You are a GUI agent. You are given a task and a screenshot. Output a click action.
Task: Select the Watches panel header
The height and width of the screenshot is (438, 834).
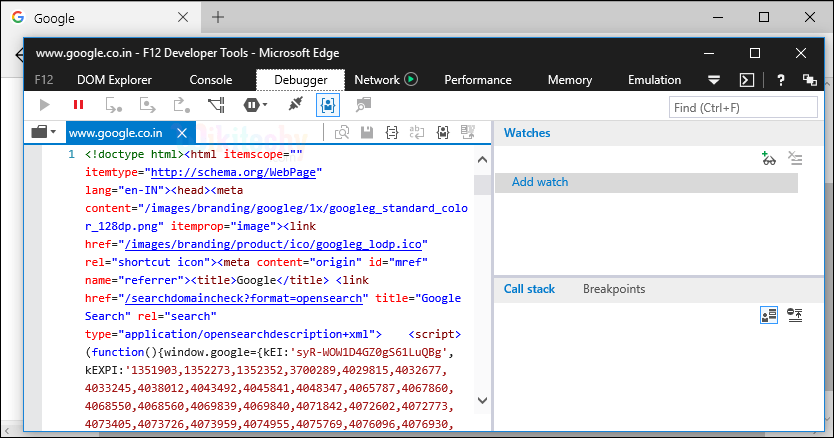tap(527, 133)
